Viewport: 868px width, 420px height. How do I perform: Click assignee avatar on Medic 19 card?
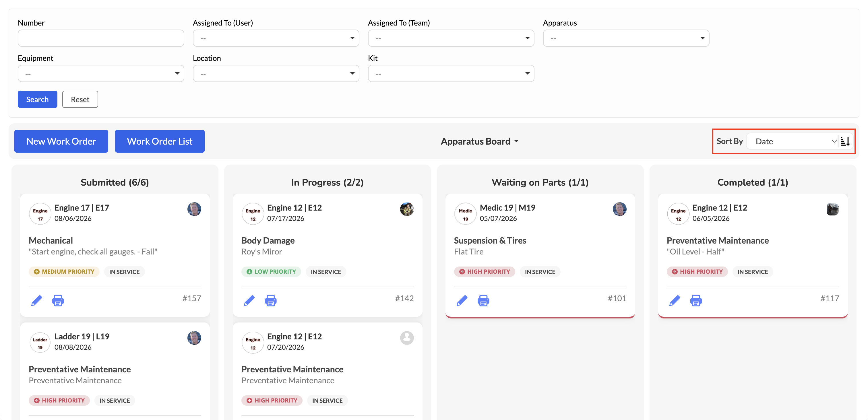click(619, 209)
